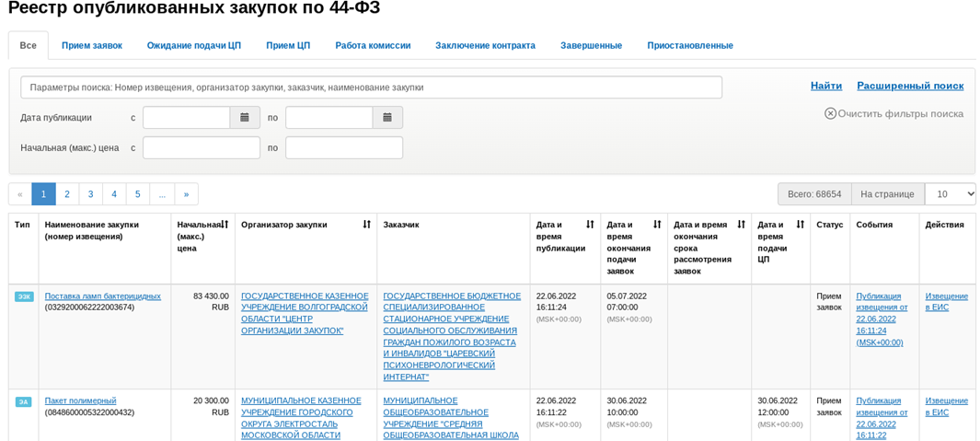The image size is (980, 441).
Task: Go to page 5 of results
Action: point(138,194)
